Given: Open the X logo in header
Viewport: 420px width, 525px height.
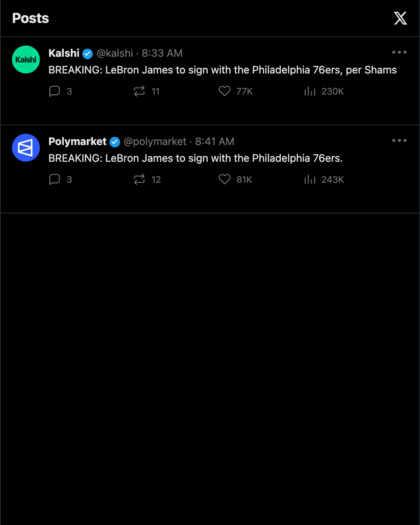Looking at the screenshot, I should tap(400, 18).
